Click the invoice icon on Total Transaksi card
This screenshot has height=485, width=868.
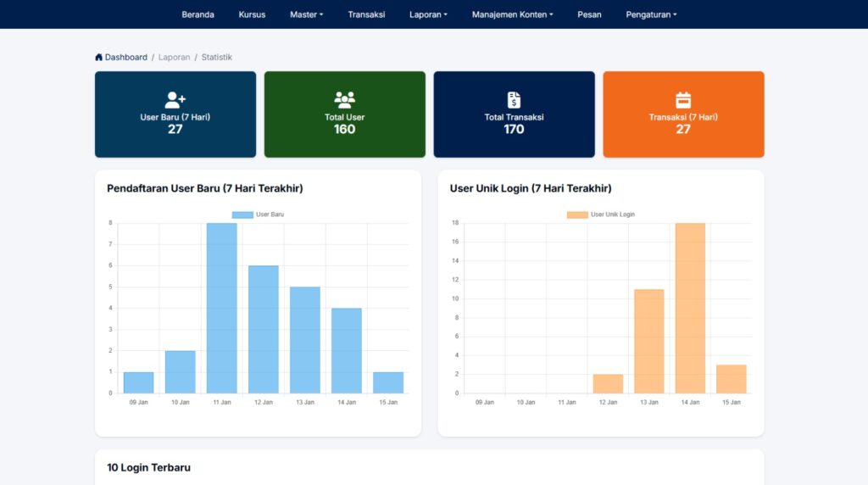click(x=514, y=100)
